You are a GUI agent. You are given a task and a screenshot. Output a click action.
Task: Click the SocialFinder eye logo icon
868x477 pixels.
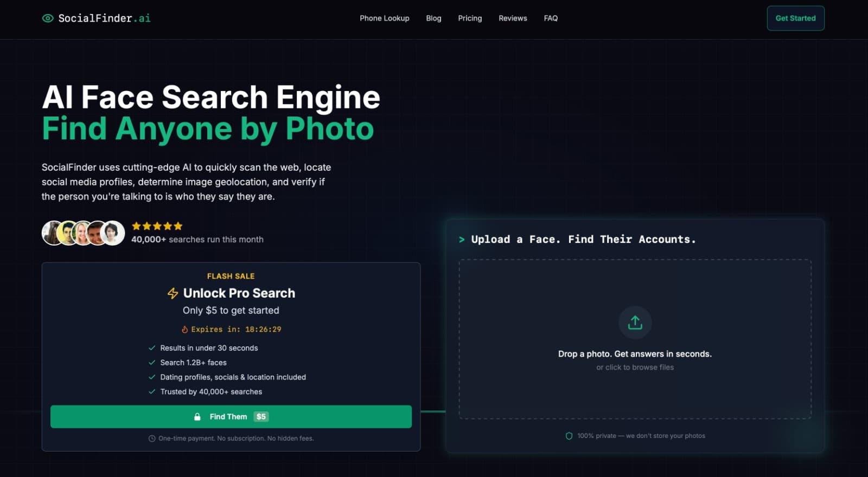pos(48,18)
